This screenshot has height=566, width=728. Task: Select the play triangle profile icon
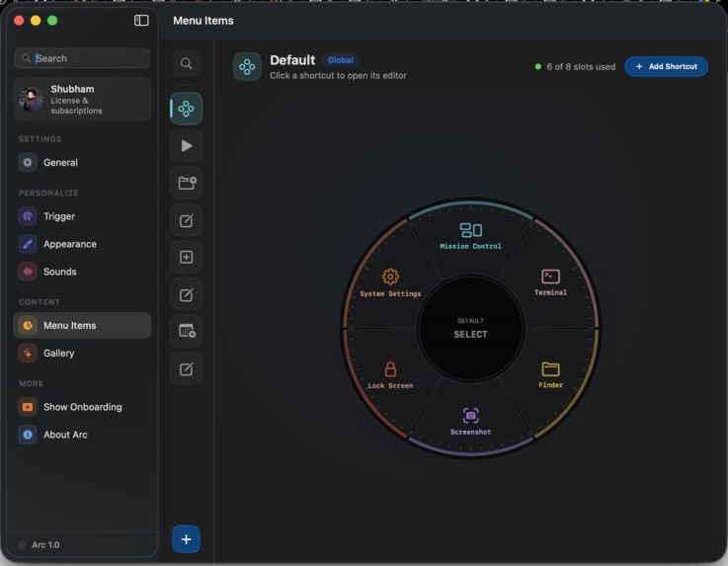(x=186, y=146)
